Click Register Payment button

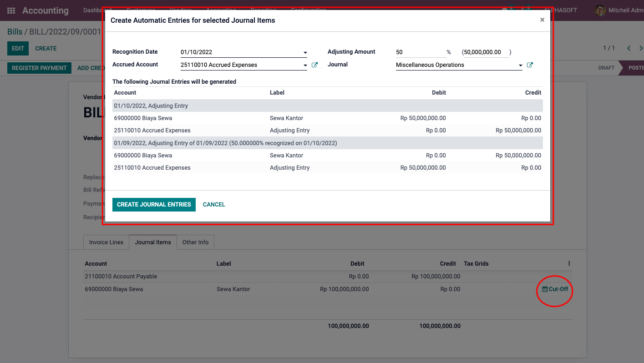tap(39, 68)
